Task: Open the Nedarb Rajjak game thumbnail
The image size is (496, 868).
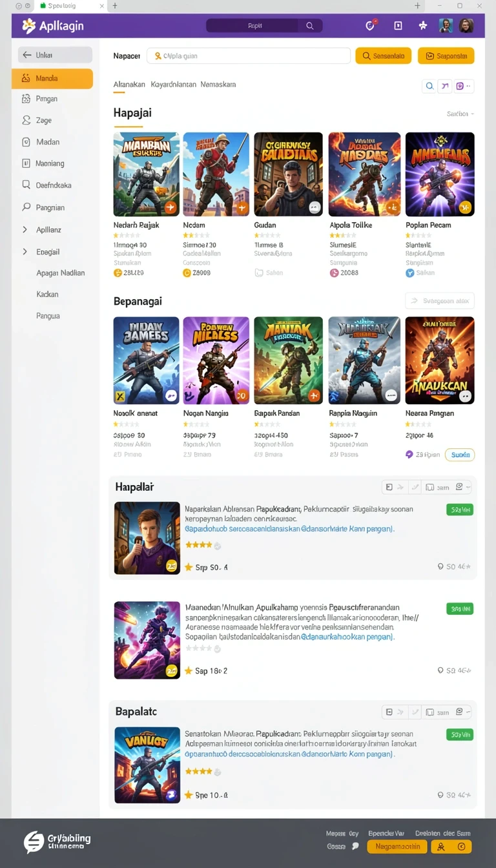Action: [x=147, y=174]
